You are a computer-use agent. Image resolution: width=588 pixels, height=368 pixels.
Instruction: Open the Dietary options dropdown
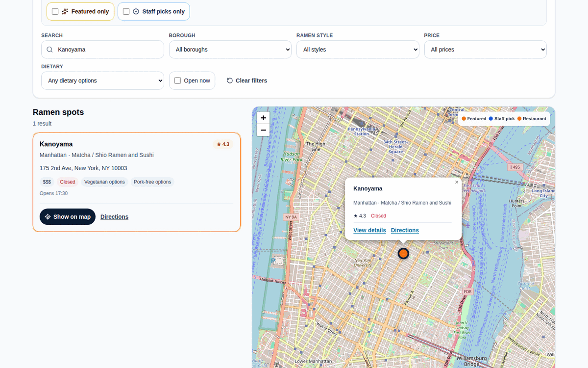point(102,80)
